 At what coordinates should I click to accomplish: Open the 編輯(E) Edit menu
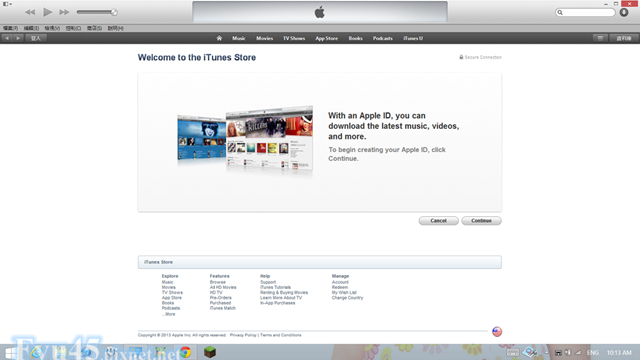point(31,28)
